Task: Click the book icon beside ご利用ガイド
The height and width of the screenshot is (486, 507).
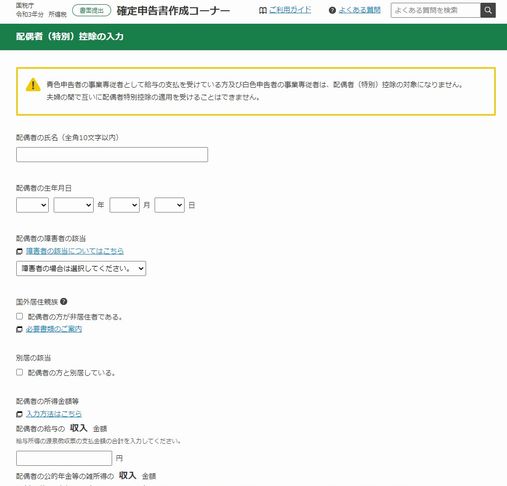Action: pyautogui.click(x=263, y=11)
